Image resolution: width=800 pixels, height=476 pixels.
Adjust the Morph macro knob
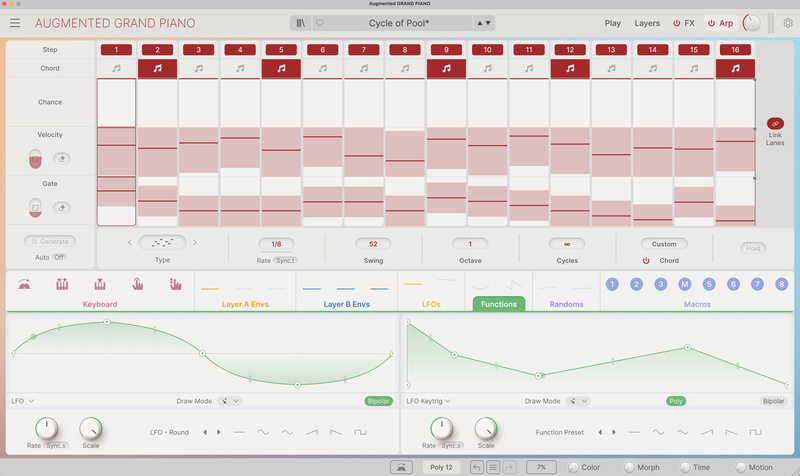pyautogui.click(x=629, y=467)
